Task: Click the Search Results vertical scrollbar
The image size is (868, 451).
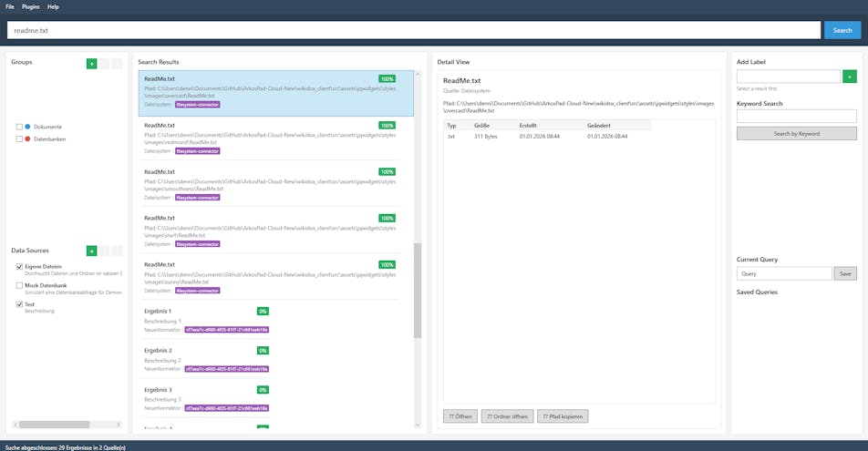Action: [x=418, y=292]
